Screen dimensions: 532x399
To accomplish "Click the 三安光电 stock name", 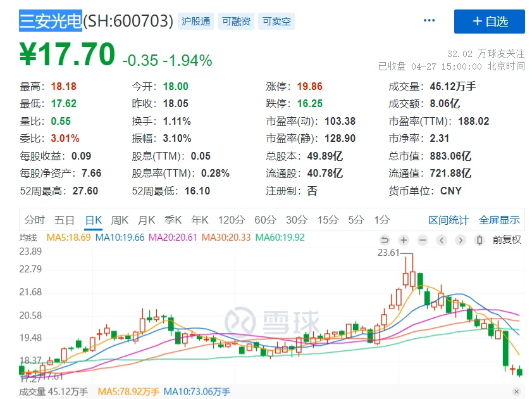I will [51, 21].
